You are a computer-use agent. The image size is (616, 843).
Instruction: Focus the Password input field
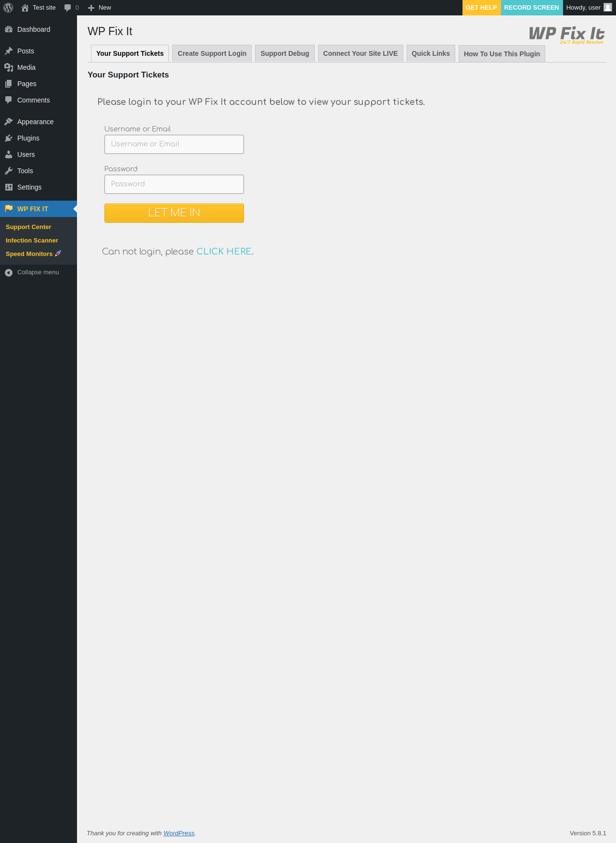(x=174, y=184)
